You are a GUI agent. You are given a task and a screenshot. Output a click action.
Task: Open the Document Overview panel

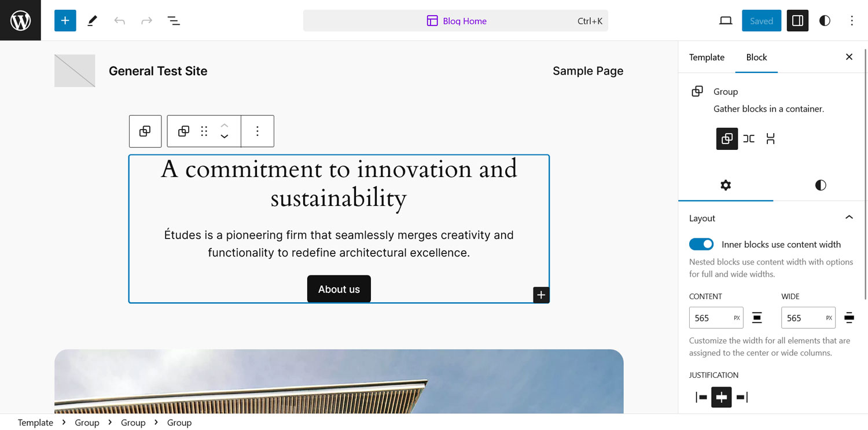coord(173,20)
